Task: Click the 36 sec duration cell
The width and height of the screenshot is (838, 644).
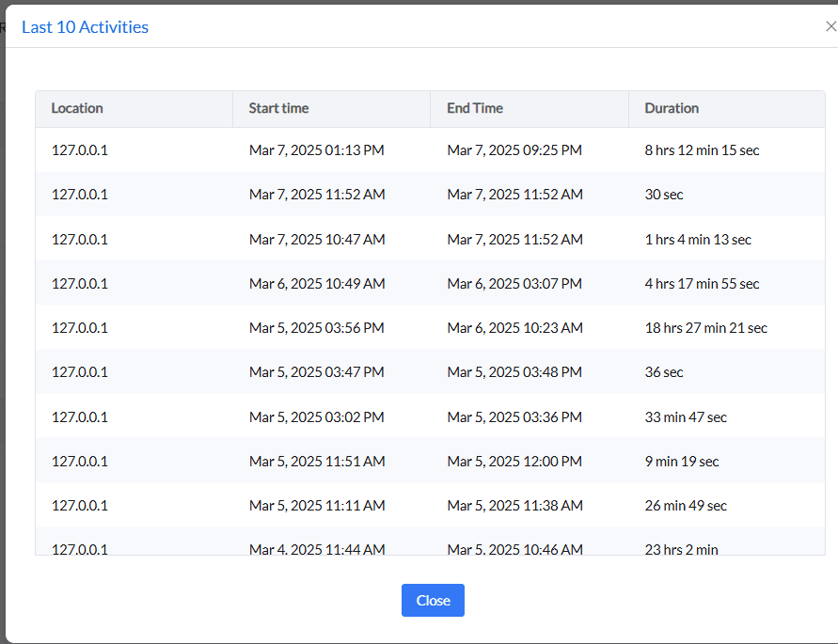Action: click(x=664, y=372)
